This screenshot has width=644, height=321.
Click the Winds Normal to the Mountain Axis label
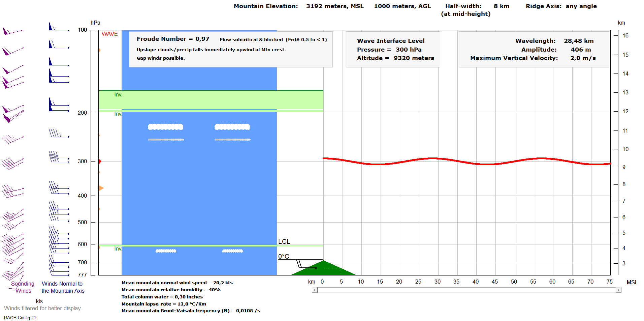coord(63,287)
